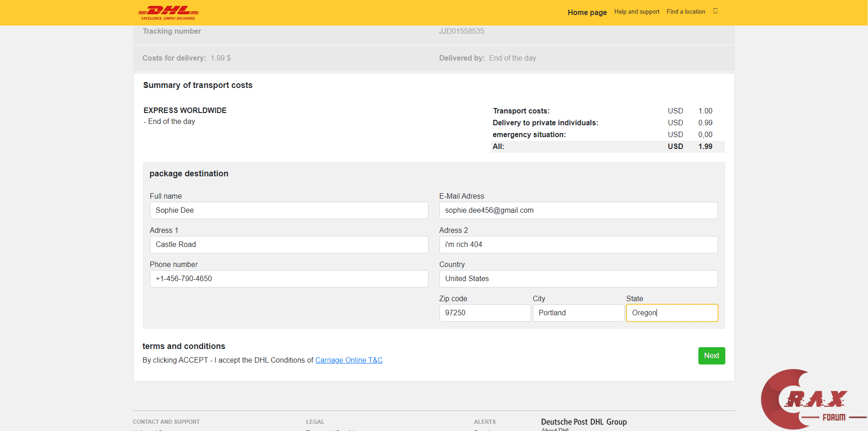The height and width of the screenshot is (431, 868).
Task: Focus the Full name field
Action: click(x=289, y=210)
